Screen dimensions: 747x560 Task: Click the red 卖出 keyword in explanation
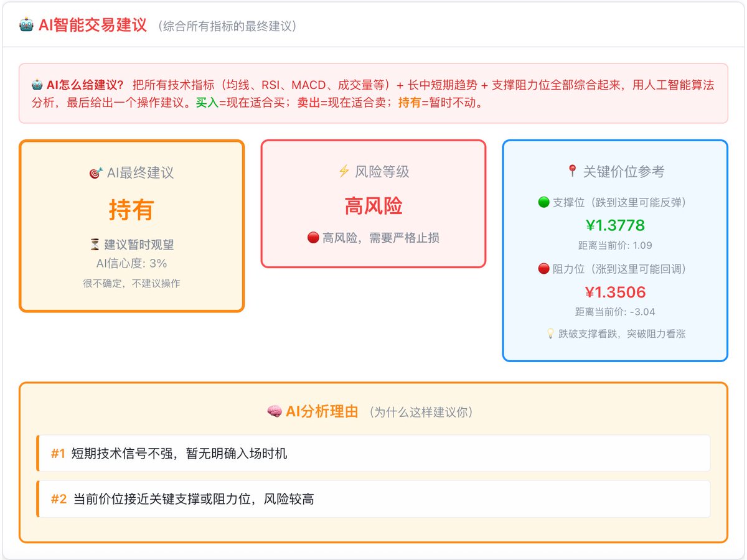[x=309, y=103]
